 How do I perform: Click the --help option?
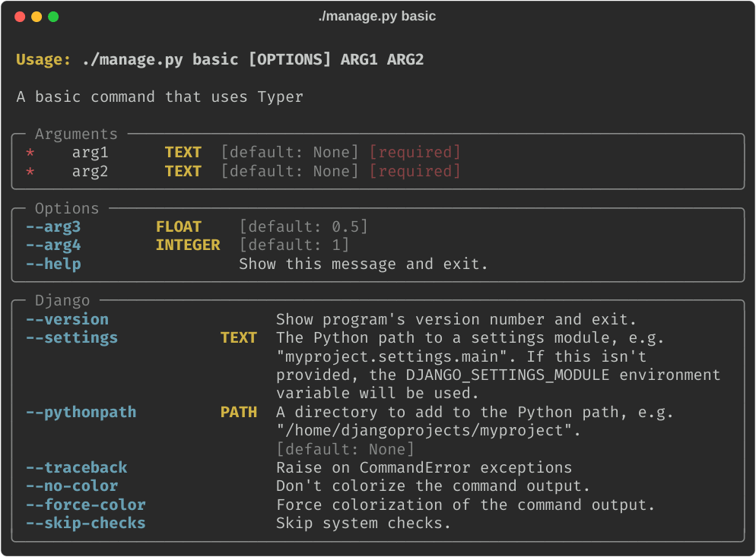pyautogui.click(x=53, y=264)
